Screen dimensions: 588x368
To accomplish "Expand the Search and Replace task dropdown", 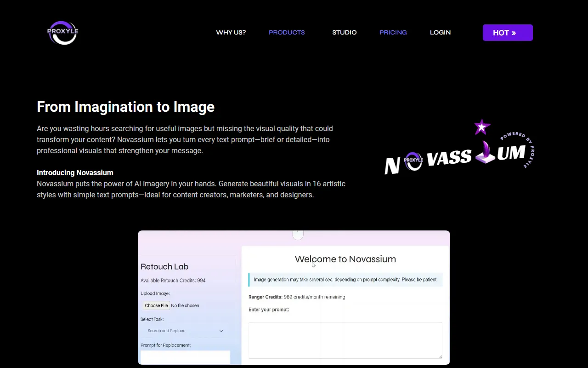I will pyautogui.click(x=184, y=331).
